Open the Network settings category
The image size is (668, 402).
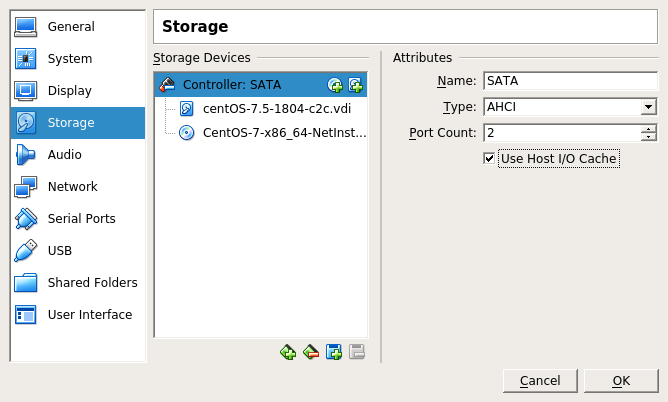78,187
